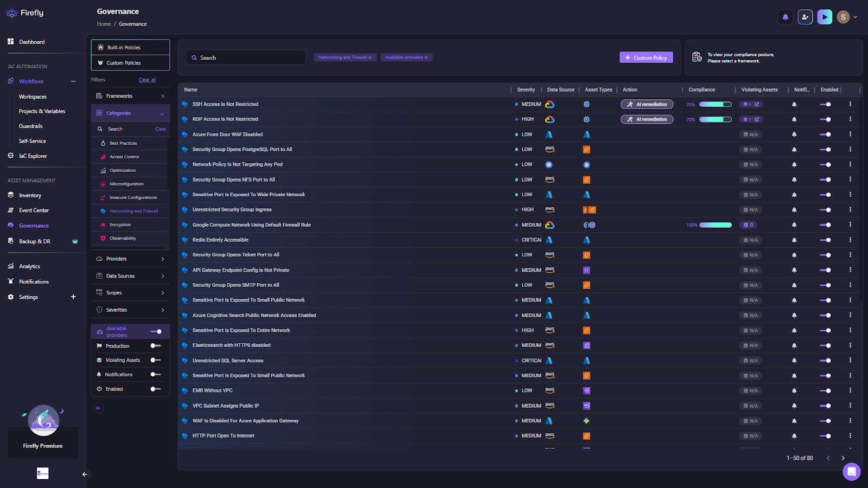Disable the SSH Access Is Not Restricted policy

click(x=825, y=104)
